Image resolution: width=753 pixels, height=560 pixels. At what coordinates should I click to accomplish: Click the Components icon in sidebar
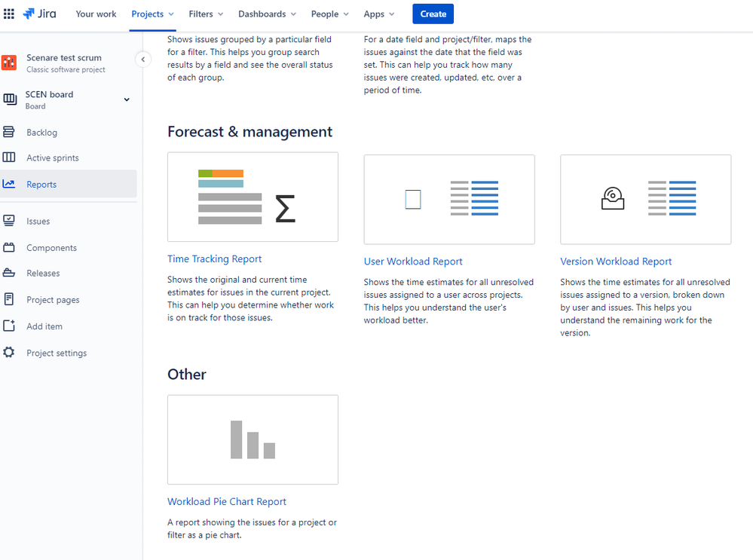(x=8, y=247)
